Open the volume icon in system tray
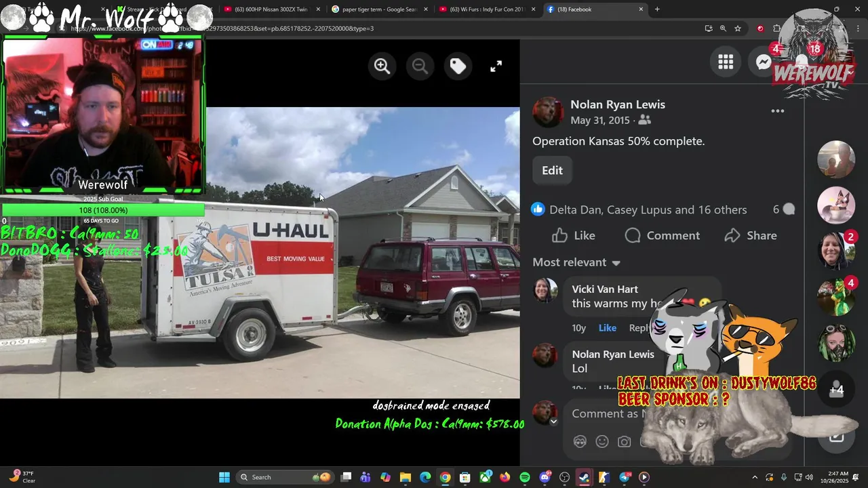868x488 pixels. (x=809, y=477)
